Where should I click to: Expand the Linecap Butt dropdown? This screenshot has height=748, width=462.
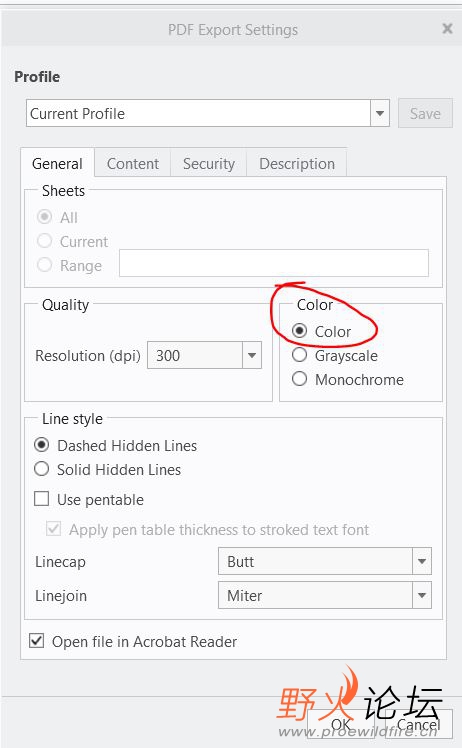pyautogui.click(x=422, y=561)
